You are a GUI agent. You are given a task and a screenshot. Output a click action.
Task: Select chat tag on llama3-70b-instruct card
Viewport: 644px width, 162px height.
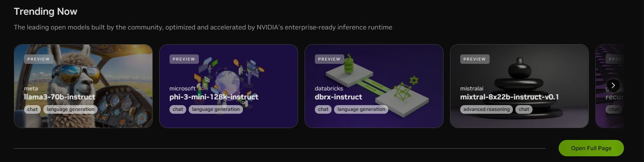pos(32,109)
